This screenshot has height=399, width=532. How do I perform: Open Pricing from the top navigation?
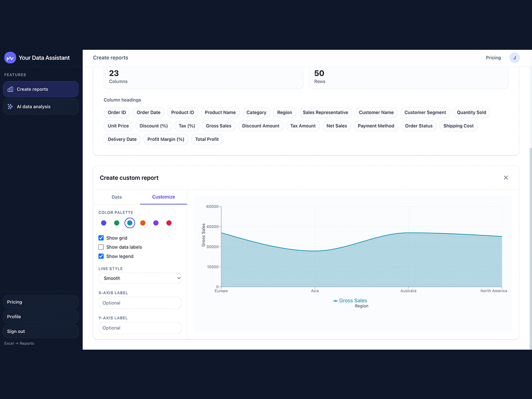[x=493, y=57]
